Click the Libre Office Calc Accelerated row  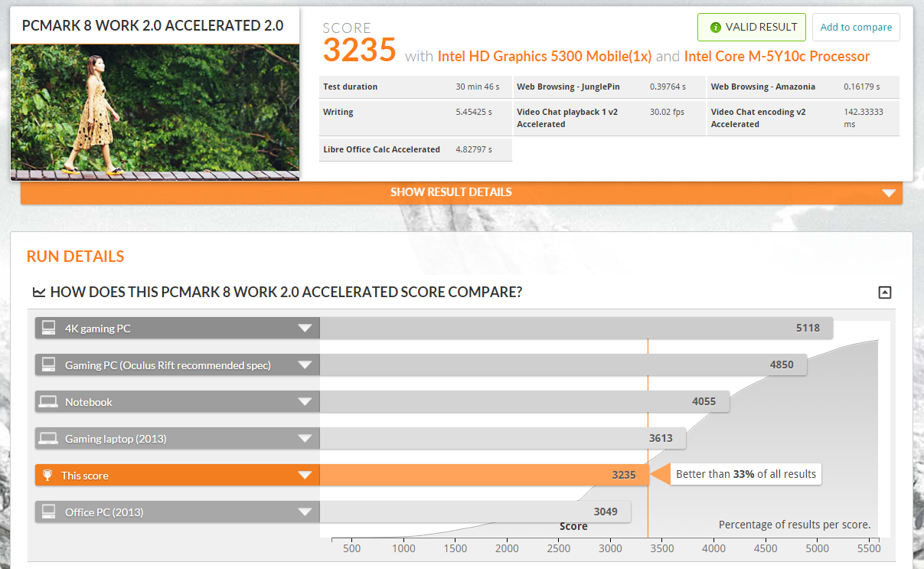(x=415, y=149)
